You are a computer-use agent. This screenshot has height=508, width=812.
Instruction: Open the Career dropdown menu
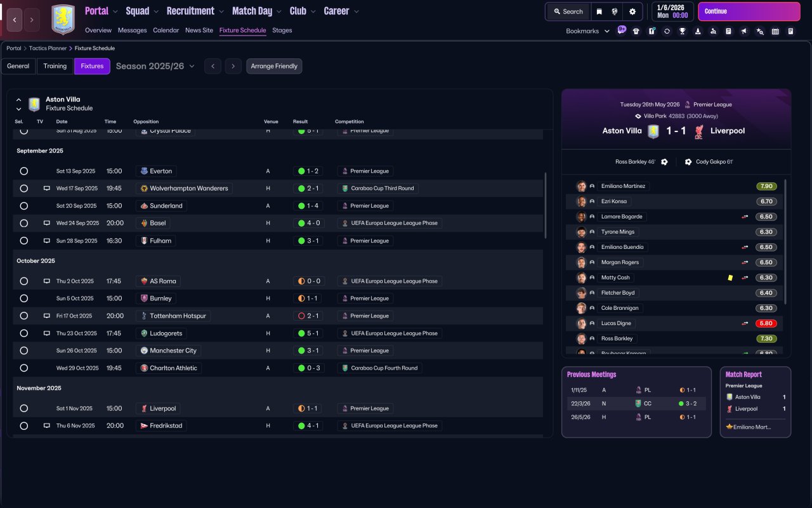click(x=341, y=11)
